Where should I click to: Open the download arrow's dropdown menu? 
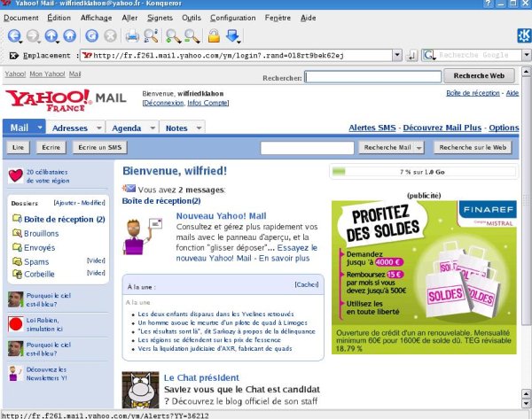[239, 42]
